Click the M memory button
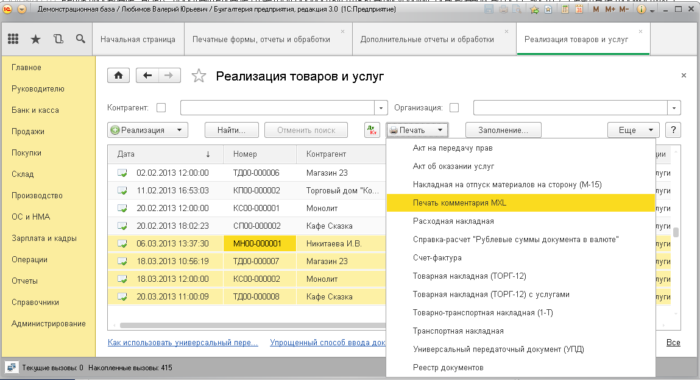700x380 pixels. 596,9
